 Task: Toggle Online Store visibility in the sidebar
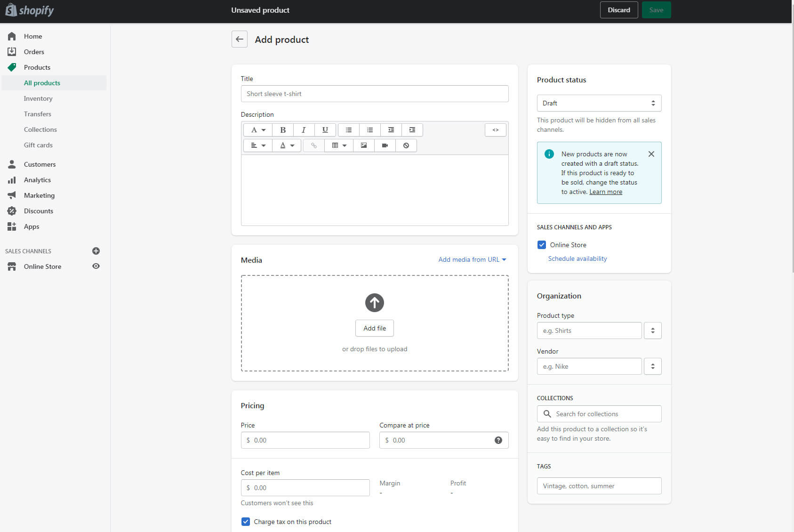(x=96, y=266)
